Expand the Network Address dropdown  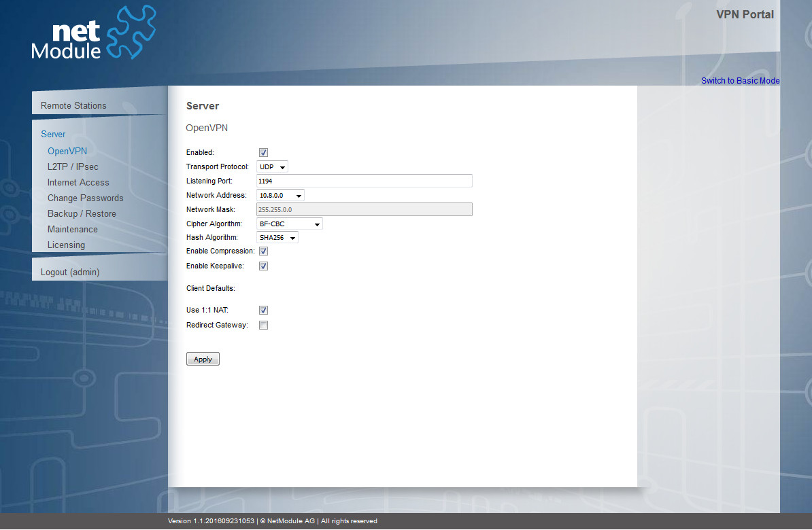281,196
